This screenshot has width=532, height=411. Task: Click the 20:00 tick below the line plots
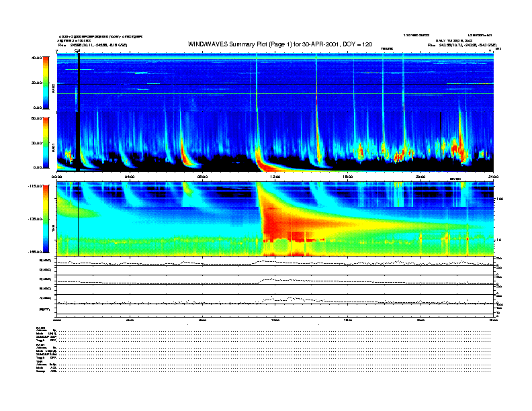pos(420,320)
